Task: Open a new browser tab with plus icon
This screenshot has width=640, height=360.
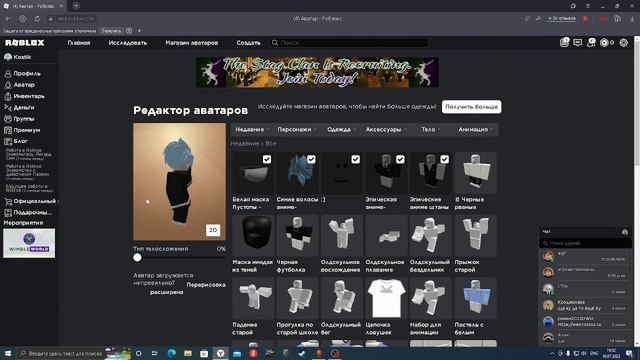Action: click(76, 6)
